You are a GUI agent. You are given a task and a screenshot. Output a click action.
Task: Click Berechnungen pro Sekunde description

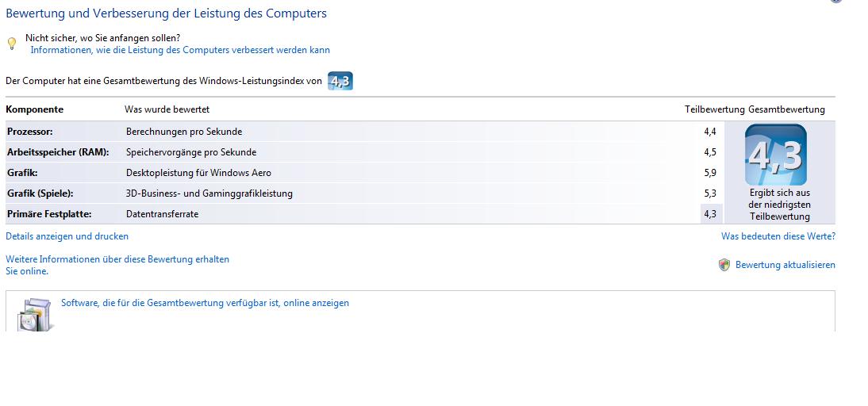click(184, 132)
